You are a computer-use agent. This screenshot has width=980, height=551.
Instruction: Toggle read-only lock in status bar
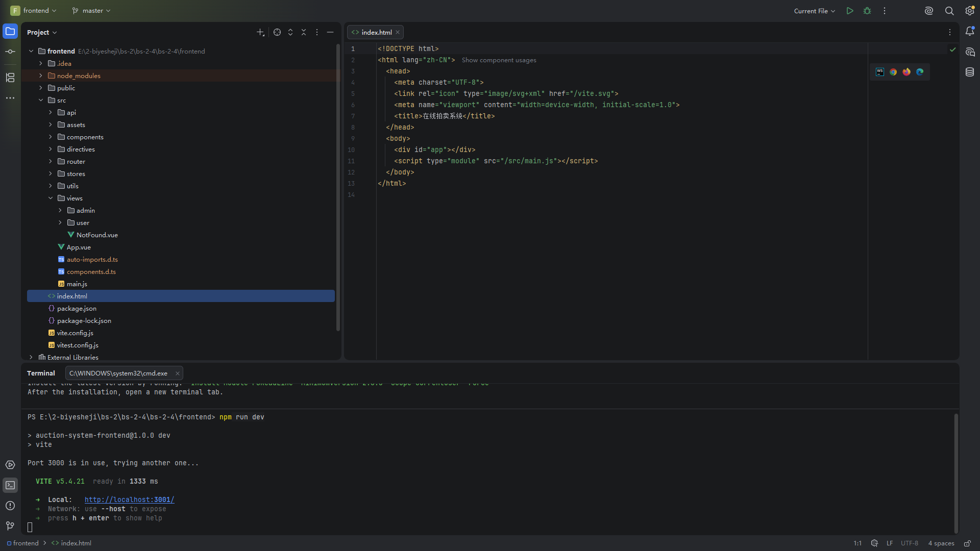967,543
